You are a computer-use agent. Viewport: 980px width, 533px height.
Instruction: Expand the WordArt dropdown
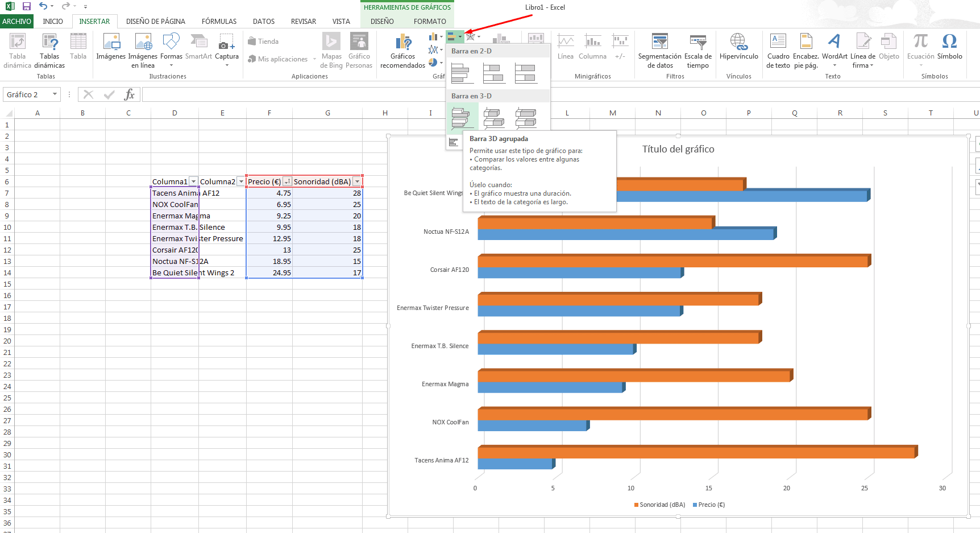tap(834, 65)
